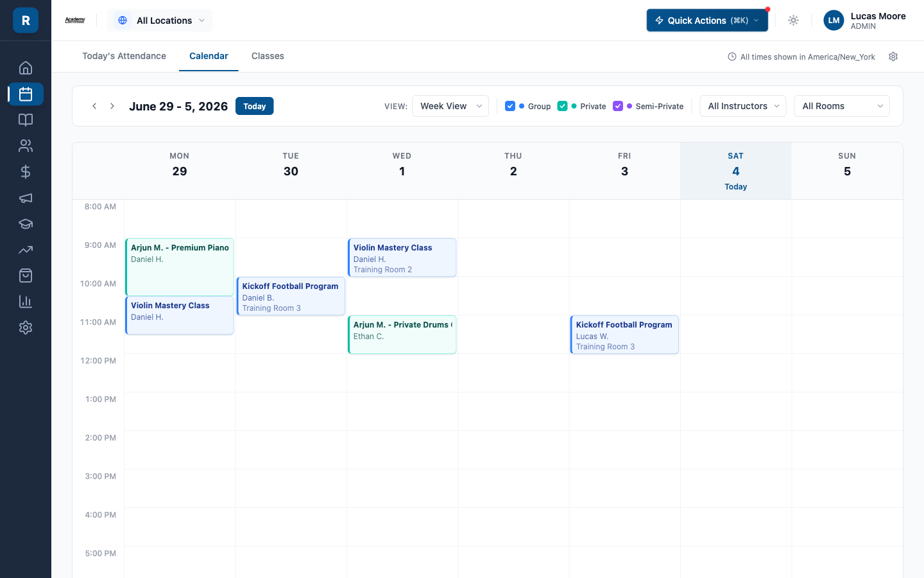Click the clock icon beside timezone text
Image resolution: width=924 pixels, height=578 pixels.
[x=732, y=57]
